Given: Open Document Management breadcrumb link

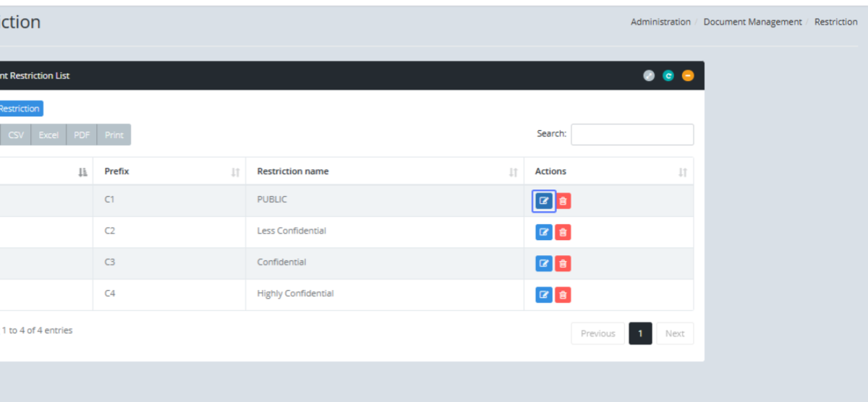Looking at the screenshot, I should [752, 22].
